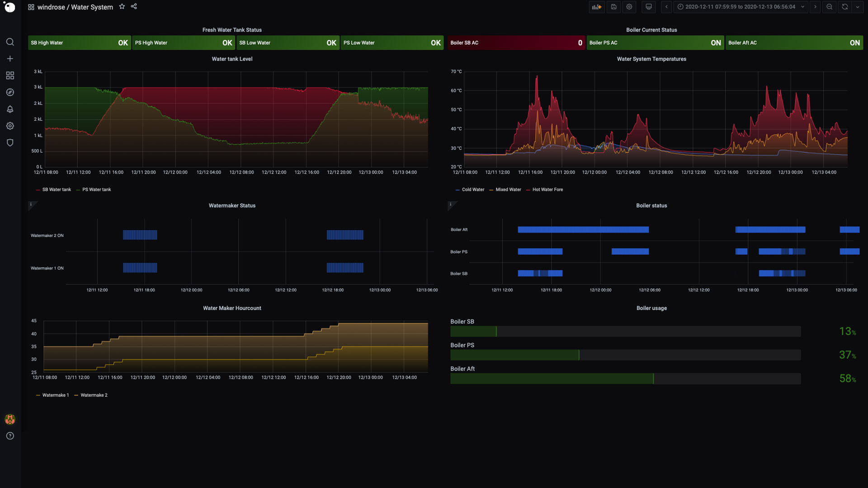
Task: Toggle the Watermake 2 legend series
Action: (94, 395)
